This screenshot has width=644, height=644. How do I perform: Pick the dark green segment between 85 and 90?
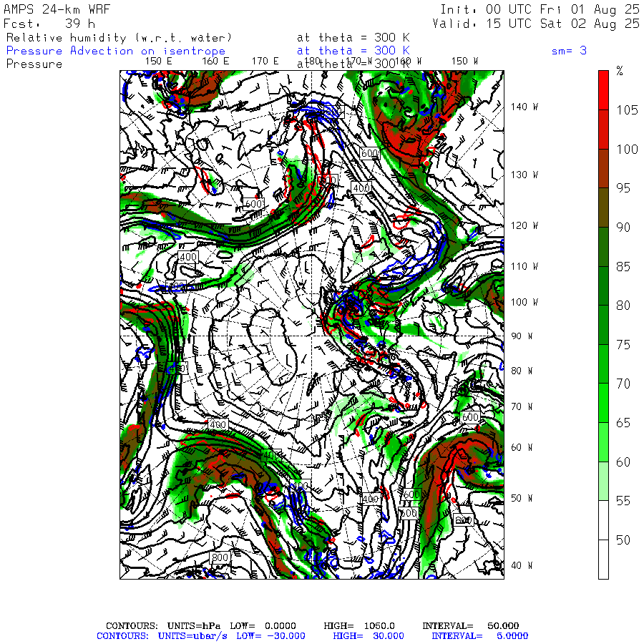[603, 246]
